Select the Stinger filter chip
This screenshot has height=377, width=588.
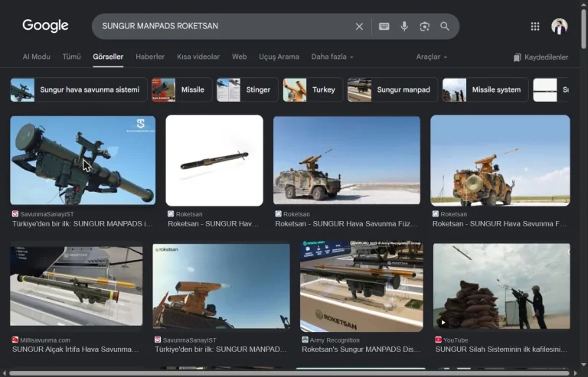[x=247, y=89]
